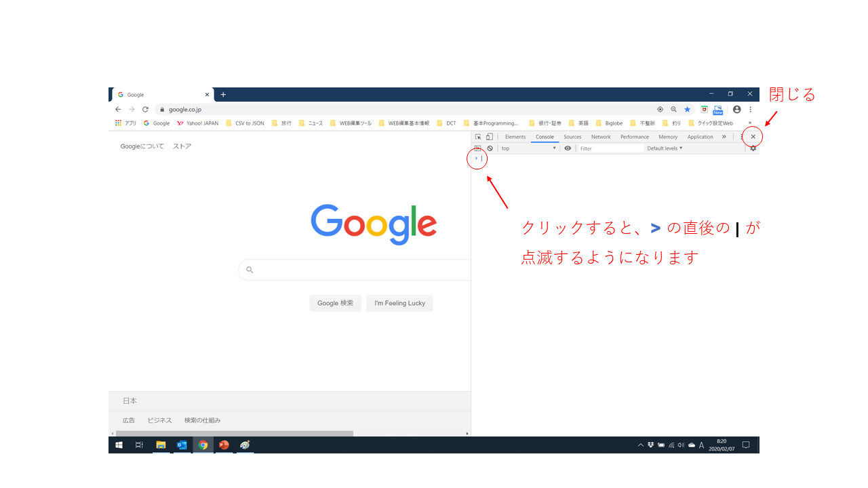
Task: Switch to the Elements tab in DevTools
Action: [x=515, y=137]
